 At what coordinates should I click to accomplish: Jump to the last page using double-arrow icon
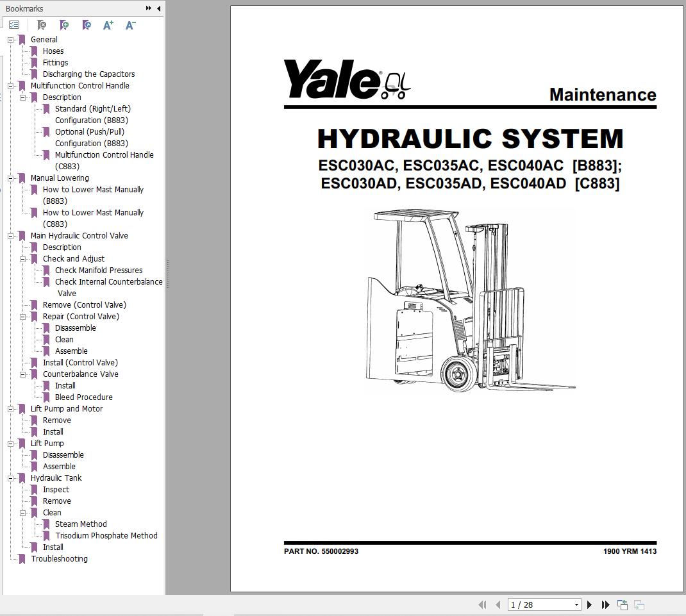(x=605, y=604)
